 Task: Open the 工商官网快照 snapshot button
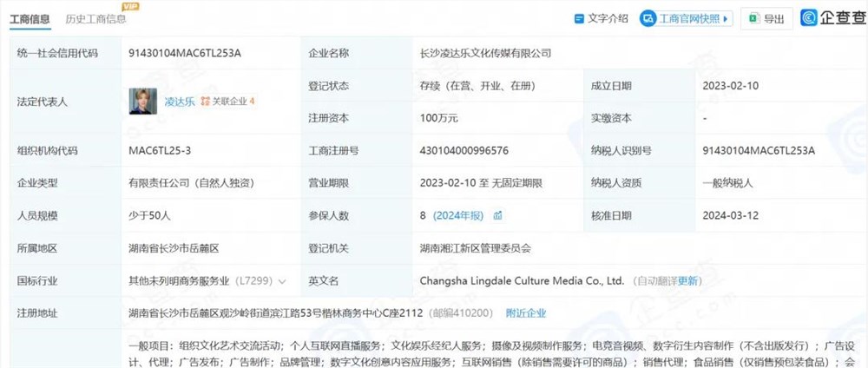tap(679, 18)
